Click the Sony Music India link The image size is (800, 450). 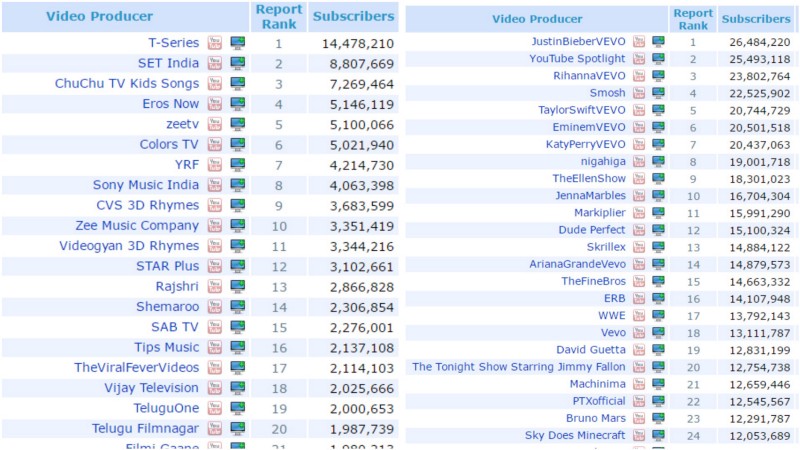pos(146,185)
